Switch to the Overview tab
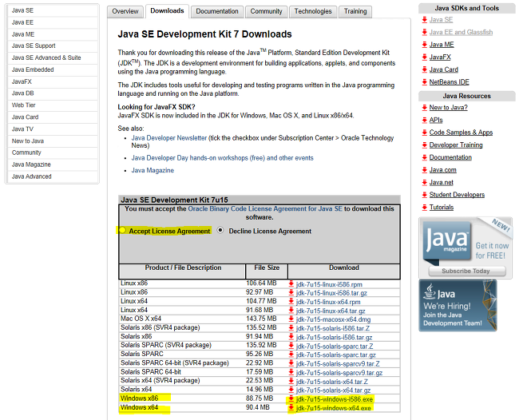 tap(125, 12)
